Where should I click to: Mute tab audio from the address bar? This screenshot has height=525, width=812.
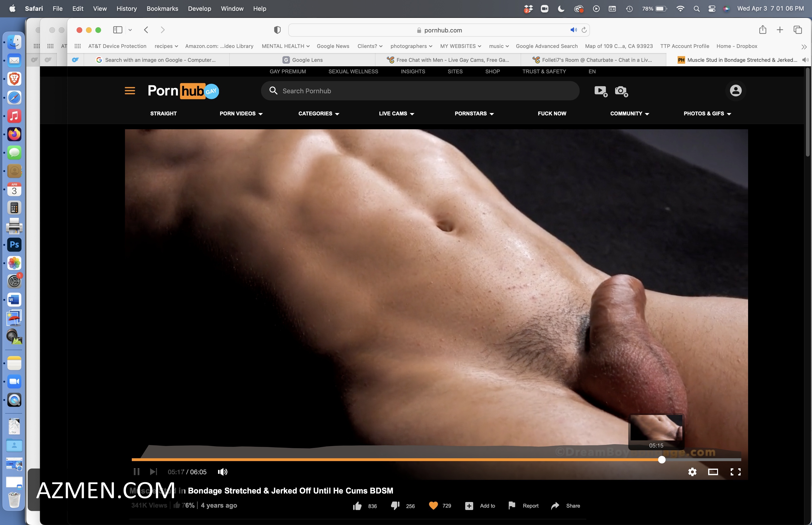574,30
